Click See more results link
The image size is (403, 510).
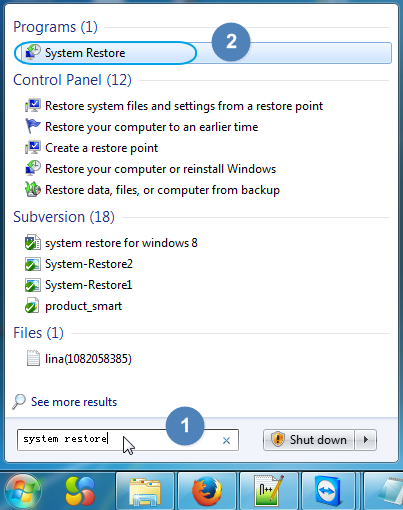[x=74, y=402]
